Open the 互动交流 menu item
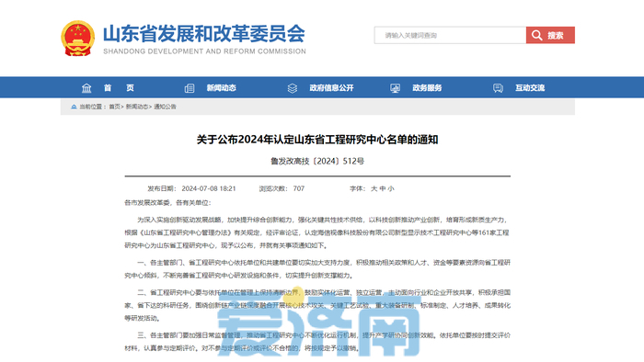The width and height of the screenshot is (644, 362). coord(530,87)
